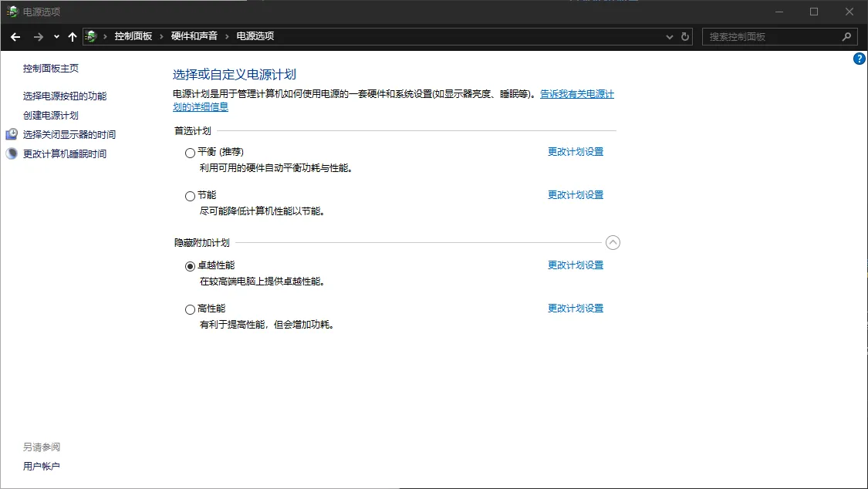Image resolution: width=868 pixels, height=489 pixels.
Task: Click the moon icon for computer sleep time
Action: pos(12,153)
